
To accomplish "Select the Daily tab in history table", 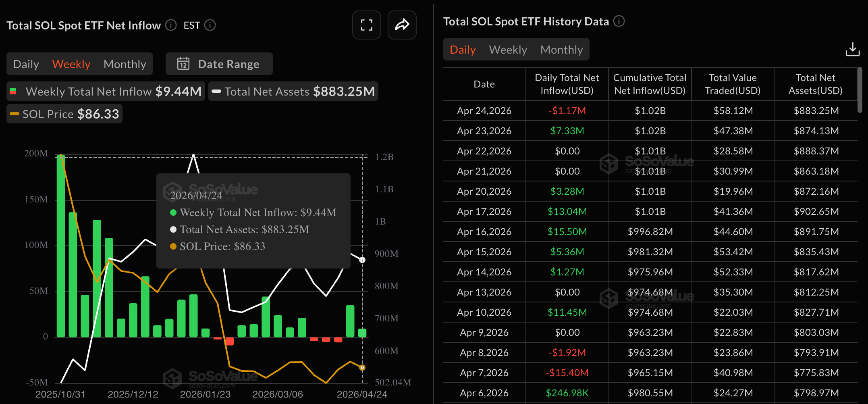I will (463, 50).
